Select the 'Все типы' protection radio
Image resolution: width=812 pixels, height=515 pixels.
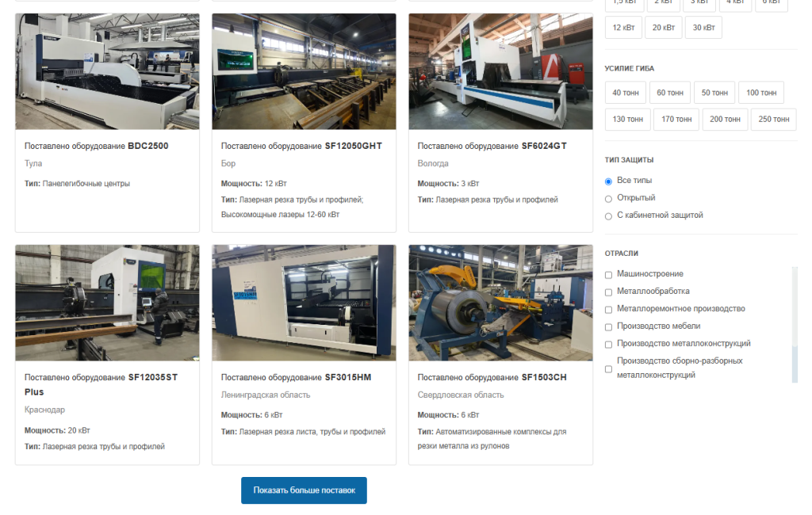[x=608, y=181]
